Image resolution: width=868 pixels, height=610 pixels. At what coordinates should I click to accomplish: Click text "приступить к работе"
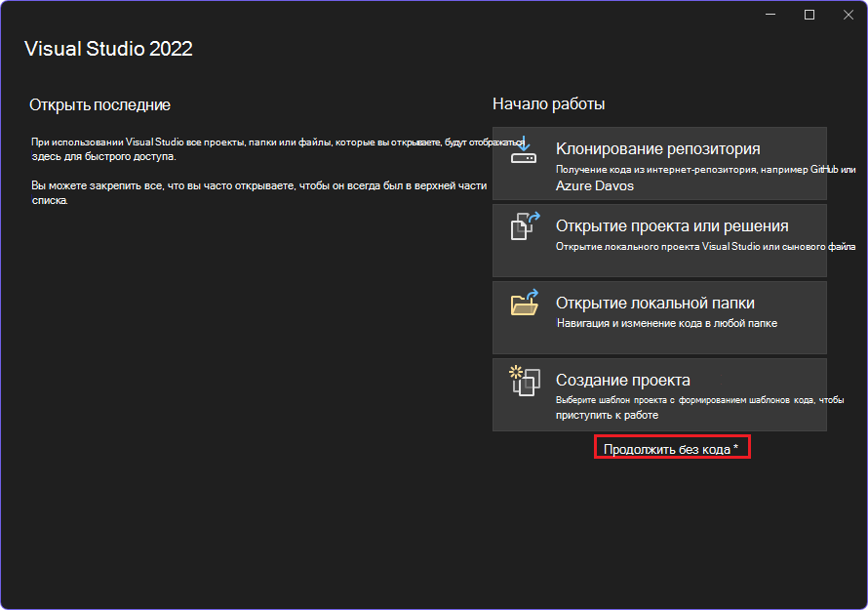pos(608,415)
